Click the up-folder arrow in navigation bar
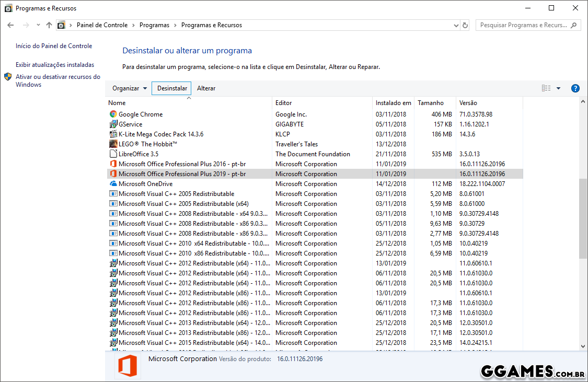The image size is (588, 382). [x=49, y=25]
